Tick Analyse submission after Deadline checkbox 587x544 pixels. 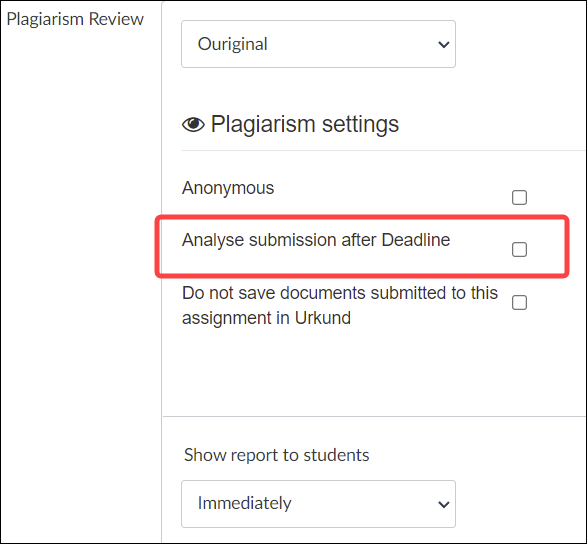[519, 249]
